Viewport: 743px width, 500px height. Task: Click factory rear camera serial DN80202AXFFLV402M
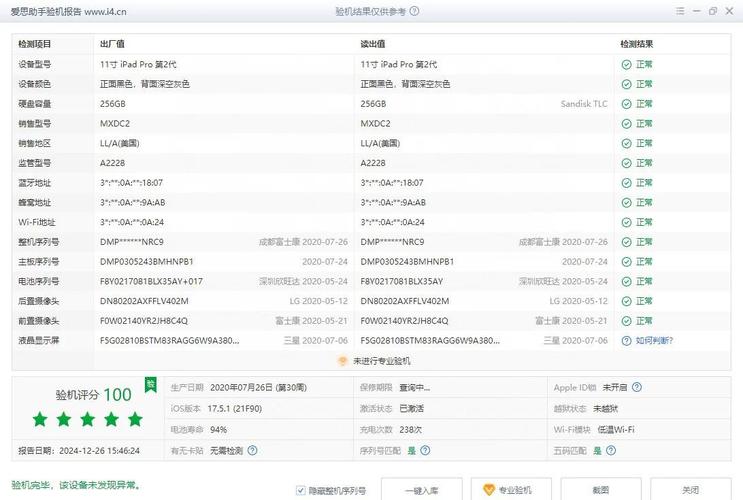pyautogui.click(x=144, y=301)
